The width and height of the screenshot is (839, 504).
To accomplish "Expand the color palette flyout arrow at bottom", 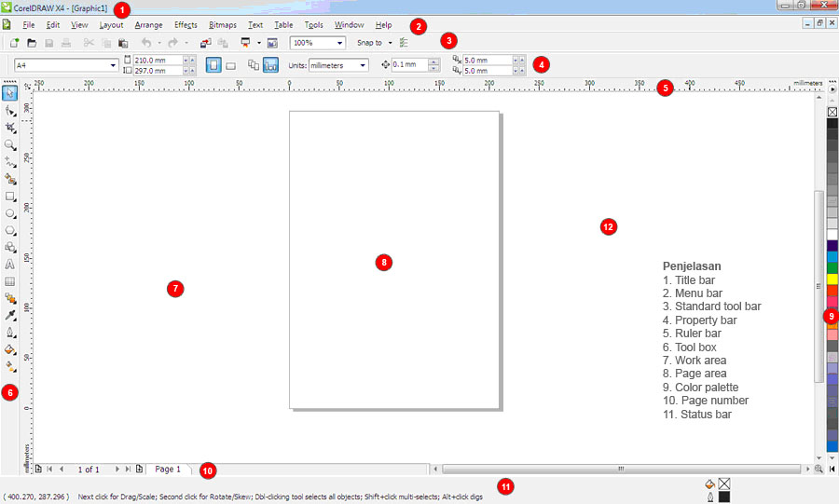I will tap(832, 469).
